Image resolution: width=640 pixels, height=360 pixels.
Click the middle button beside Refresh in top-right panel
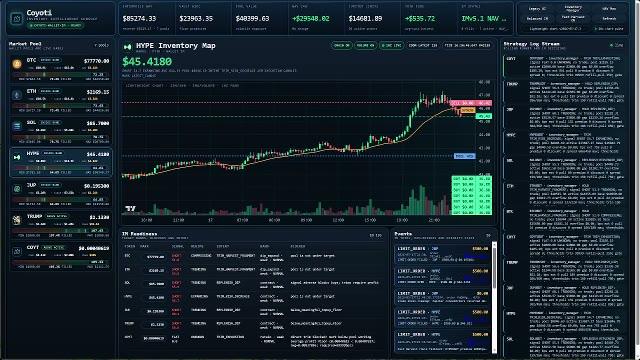click(573, 18)
